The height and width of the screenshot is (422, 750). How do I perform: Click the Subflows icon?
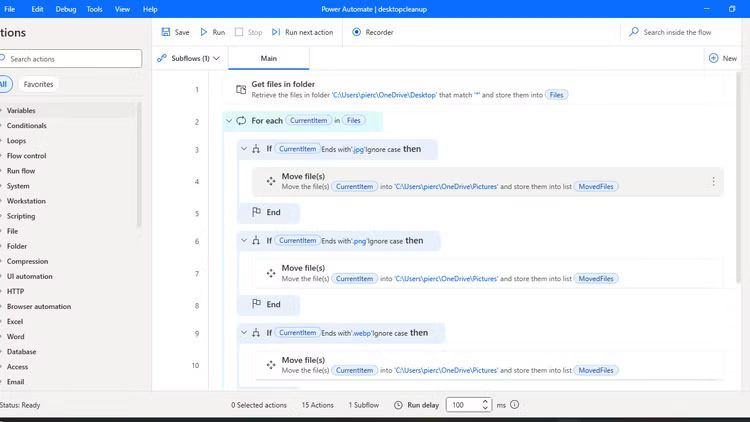click(163, 59)
